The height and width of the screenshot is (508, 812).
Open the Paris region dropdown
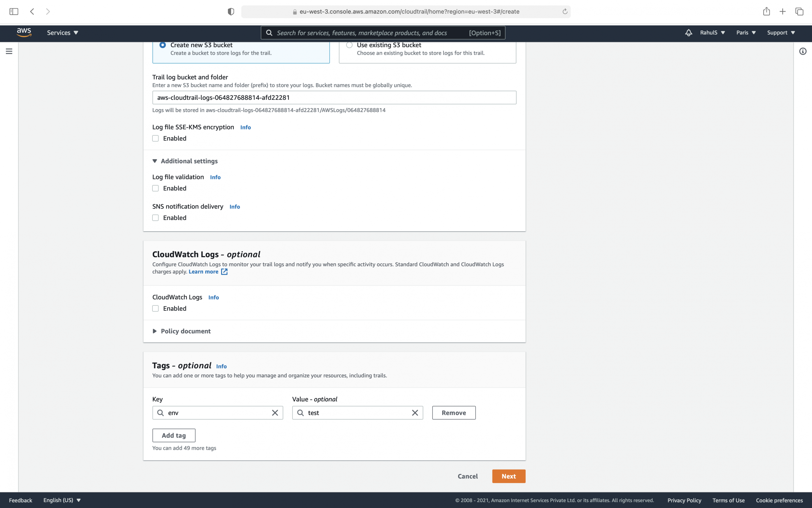(746, 33)
